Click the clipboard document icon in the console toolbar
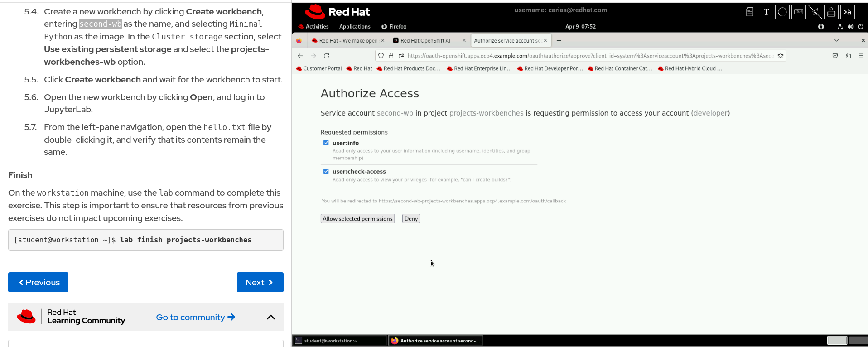The image size is (868, 347). click(750, 12)
